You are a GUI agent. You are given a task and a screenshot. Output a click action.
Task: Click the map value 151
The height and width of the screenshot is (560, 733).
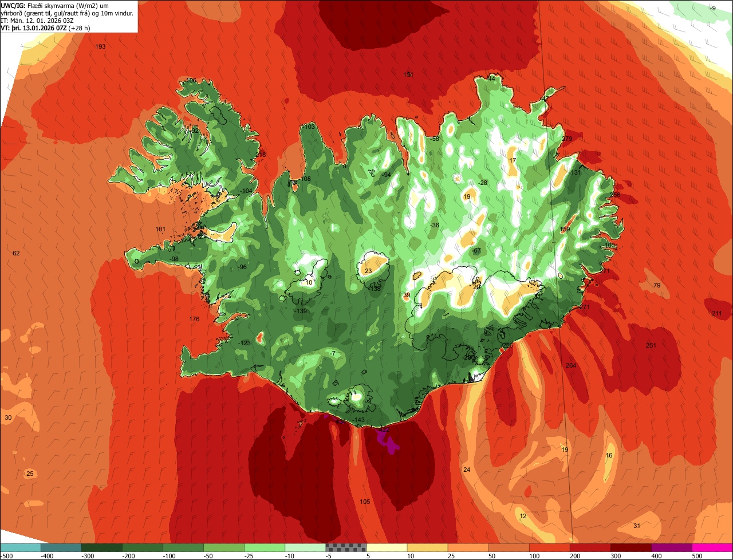pos(408,74)
